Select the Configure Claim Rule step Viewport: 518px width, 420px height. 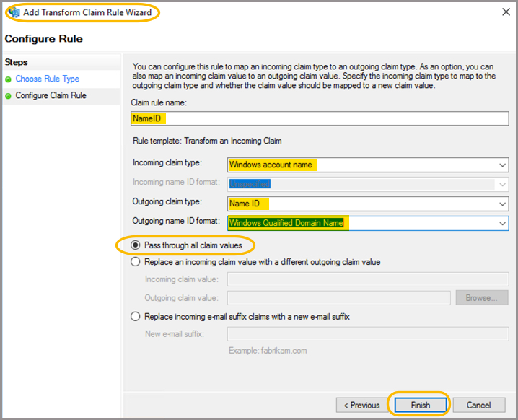point(51,96)
